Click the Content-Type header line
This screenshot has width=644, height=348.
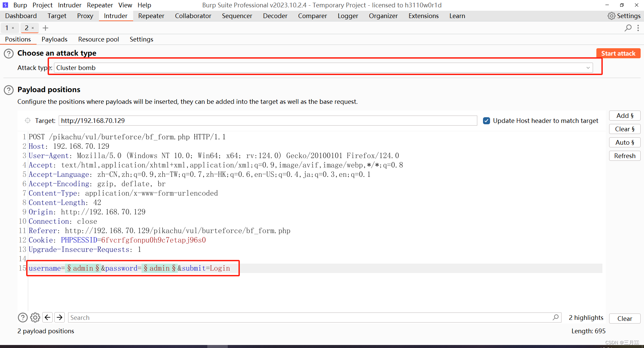click(123, 193)
